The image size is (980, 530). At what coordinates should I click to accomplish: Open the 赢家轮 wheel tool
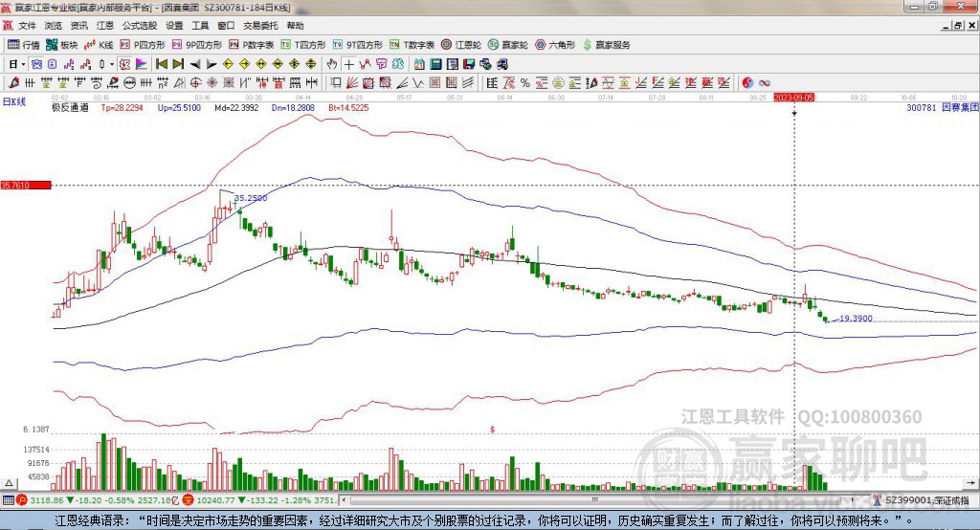pos(508,45)
